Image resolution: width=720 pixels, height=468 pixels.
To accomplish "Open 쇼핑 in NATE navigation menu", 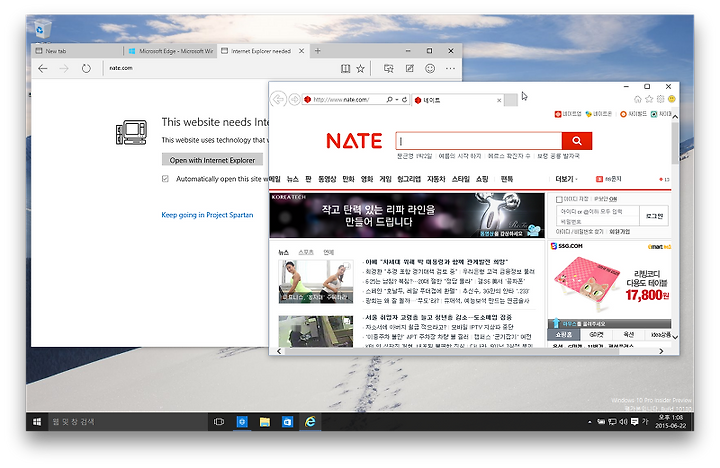I will click(x=482, y=179).
